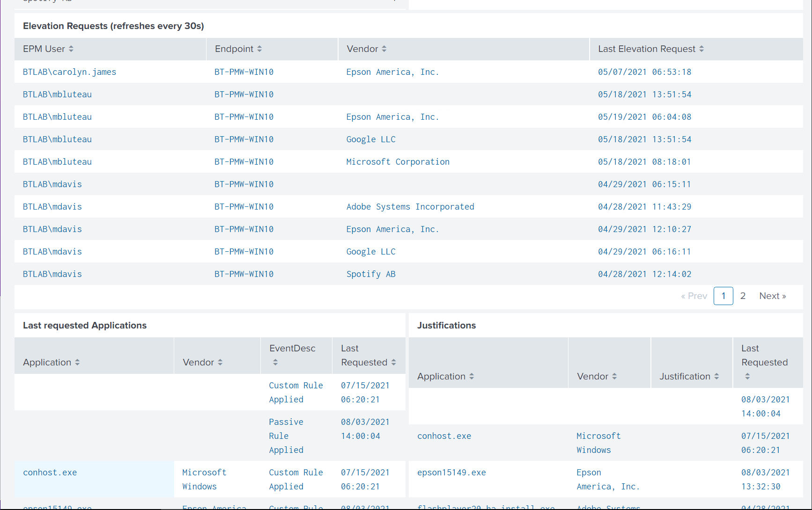Image resolution: width=812 pixels, height=510 pixels.
Task: Open conhost.exe in Last requested Applications
Action: (x=50, y=472)
